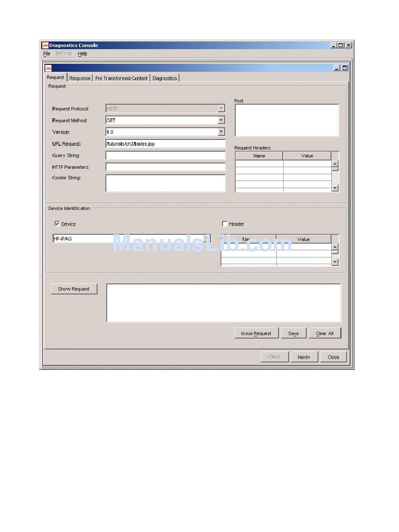This screenshot has height=532, width=399.
Task: Click Device Identification Value column header
Action: (304, 239)
